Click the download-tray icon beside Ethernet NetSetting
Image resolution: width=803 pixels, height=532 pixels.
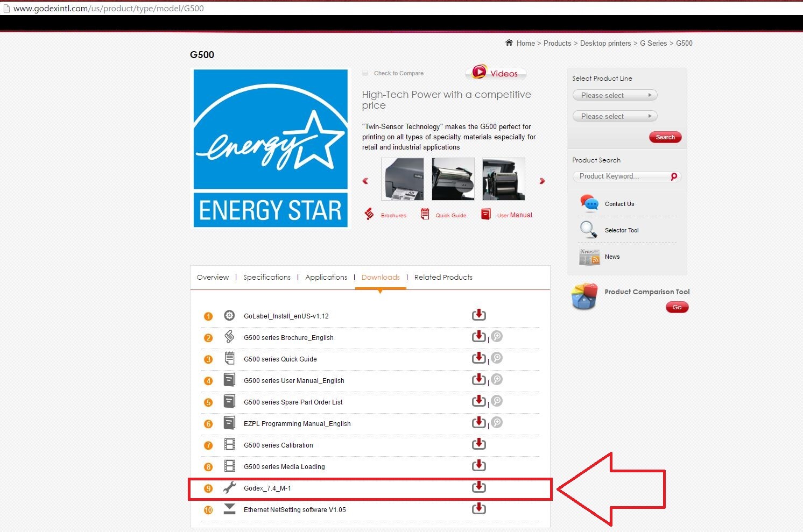[x=229, y=509]
